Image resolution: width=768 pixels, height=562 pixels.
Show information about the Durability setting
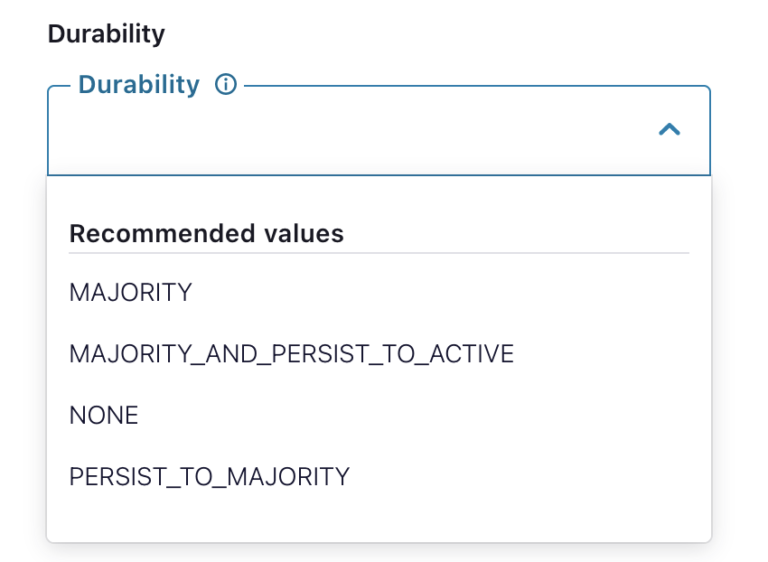[226, 85]
